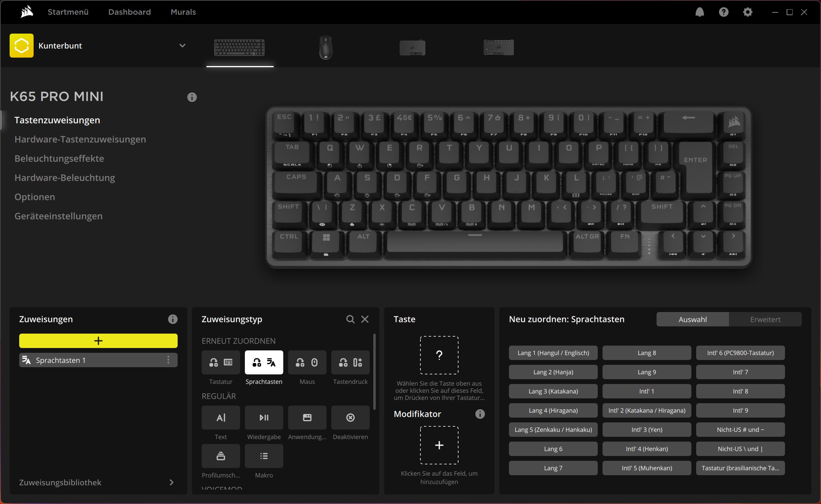Open the Sprachtasten 1 three-dot menu
Viewport: 821px width, 504px height.
point(168,360)
